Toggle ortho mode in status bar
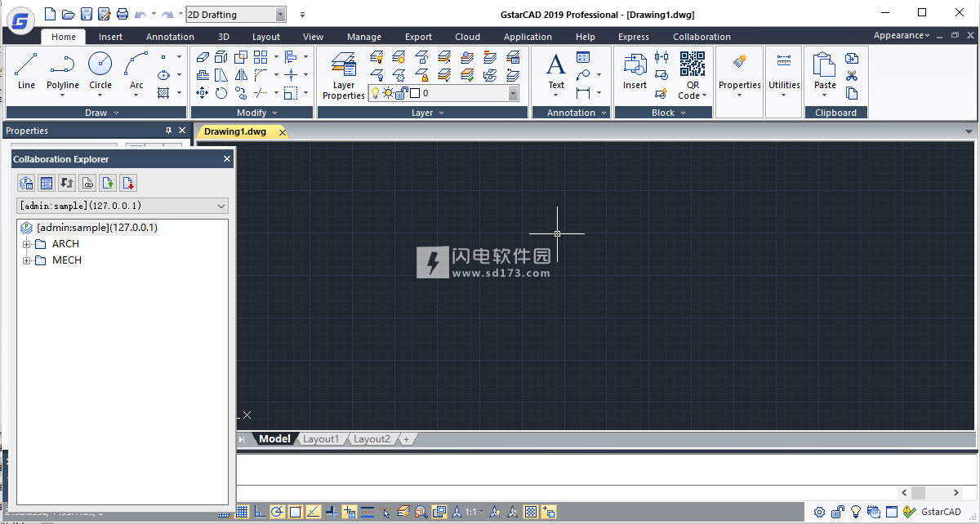Image resolution: width=980 pixels, height=524 pixels. tap(260, 512)
